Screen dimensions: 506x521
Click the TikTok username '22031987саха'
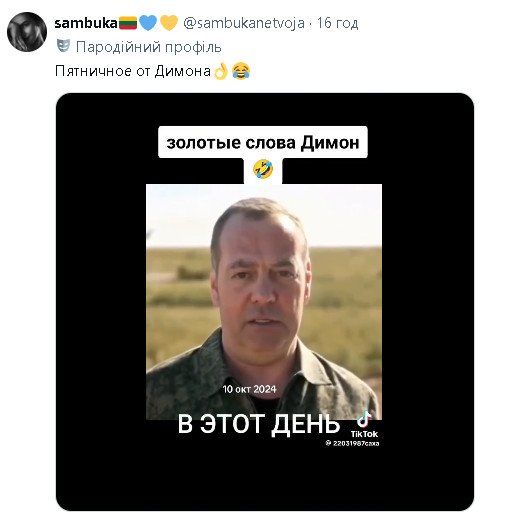click(x=352, y=443)
